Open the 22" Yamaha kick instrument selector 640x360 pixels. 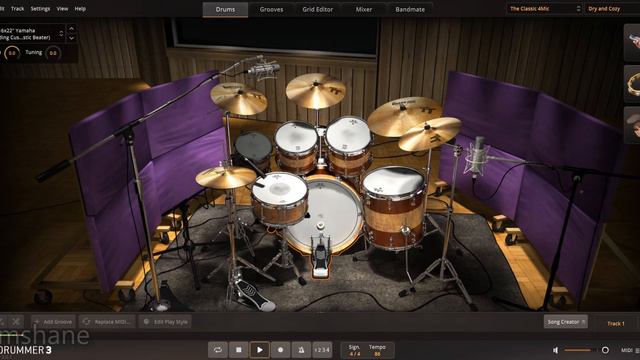32,34
